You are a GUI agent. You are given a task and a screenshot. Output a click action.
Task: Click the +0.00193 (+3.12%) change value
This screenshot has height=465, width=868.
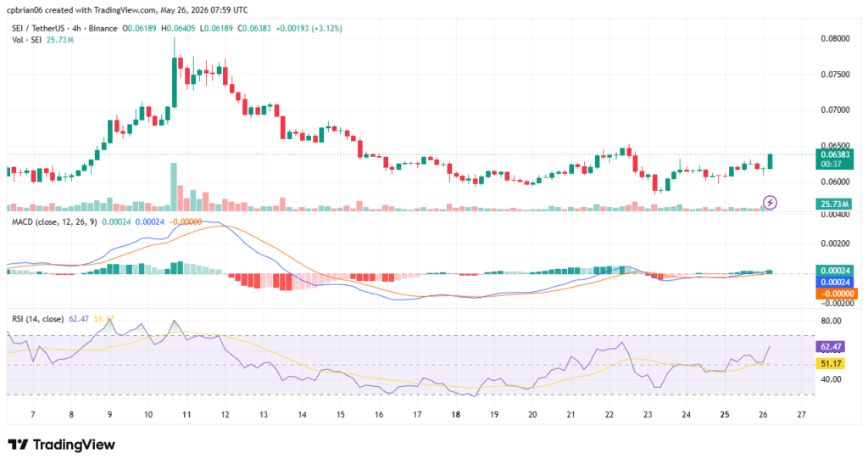coord(309,28)
